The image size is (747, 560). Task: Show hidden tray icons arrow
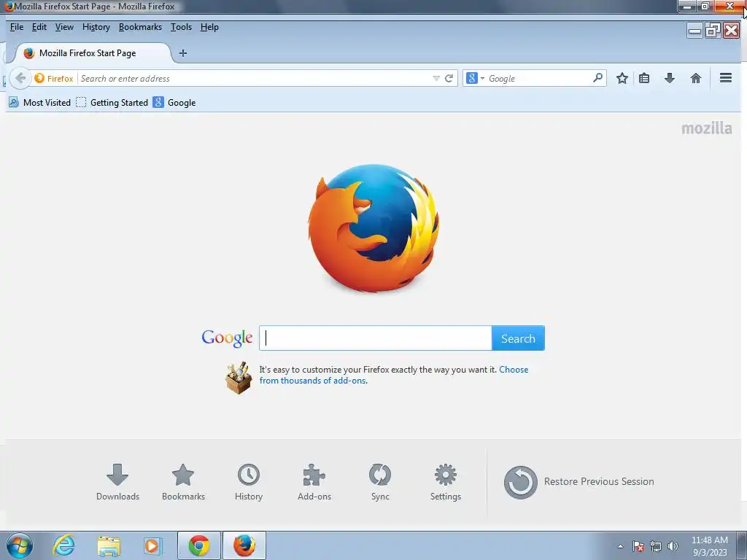(620, 546)
